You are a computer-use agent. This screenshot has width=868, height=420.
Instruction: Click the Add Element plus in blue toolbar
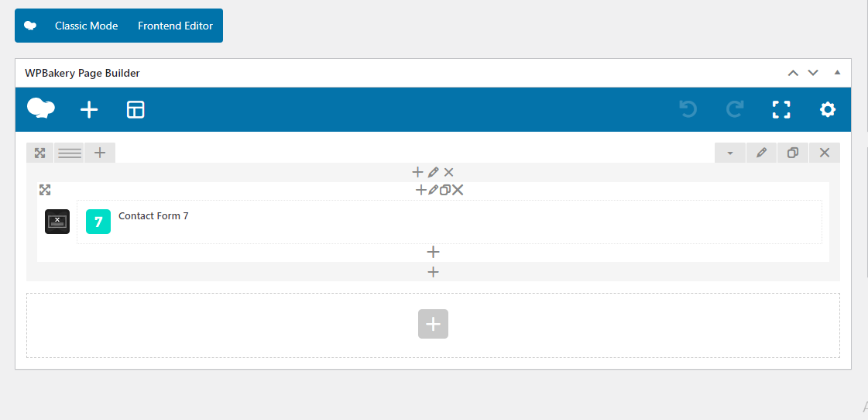coord(89,110)
